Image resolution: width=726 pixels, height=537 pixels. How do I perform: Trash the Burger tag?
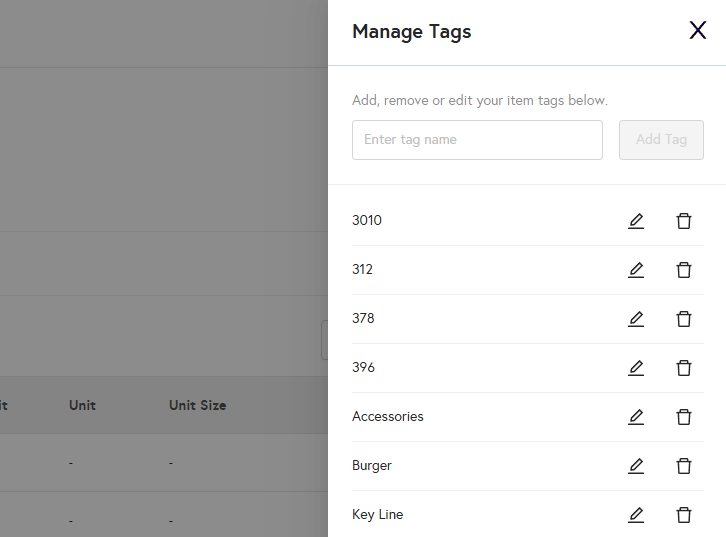[684, 466]
